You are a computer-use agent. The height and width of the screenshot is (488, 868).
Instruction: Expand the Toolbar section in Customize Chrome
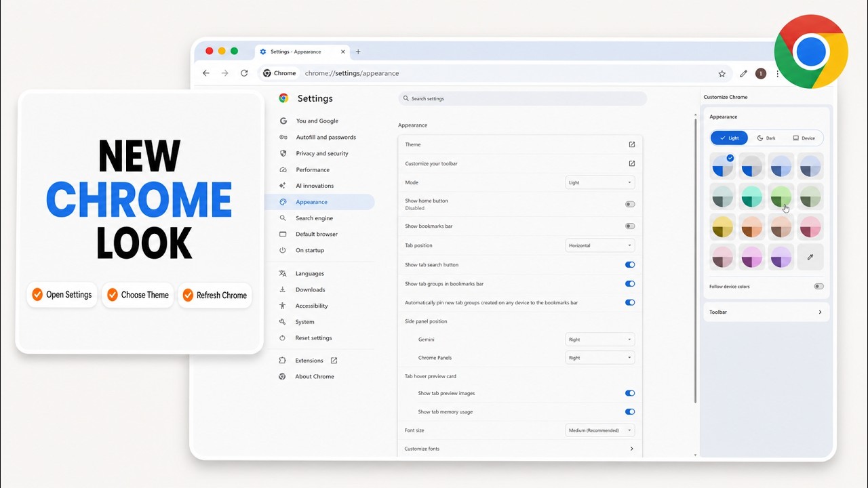coord(766,312)
